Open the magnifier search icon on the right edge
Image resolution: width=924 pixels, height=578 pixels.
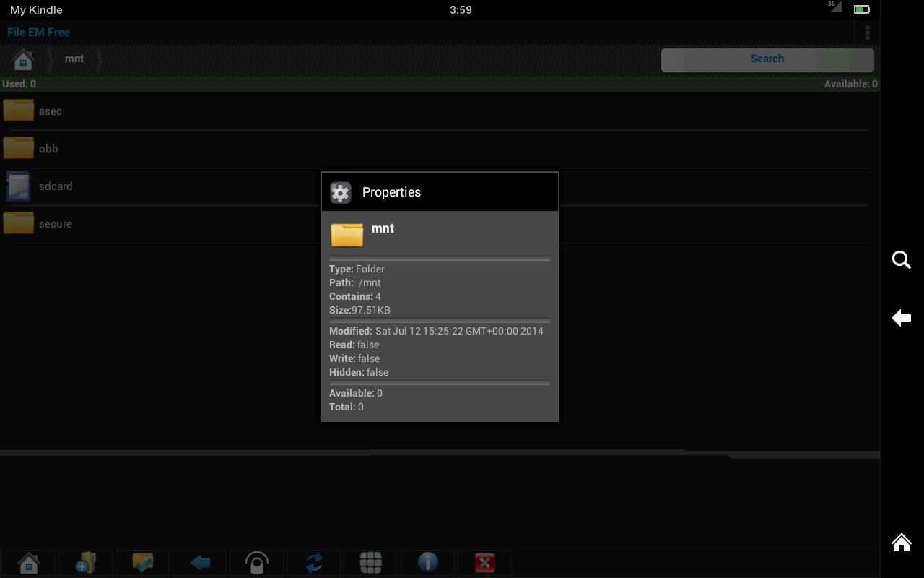(901, 260)
